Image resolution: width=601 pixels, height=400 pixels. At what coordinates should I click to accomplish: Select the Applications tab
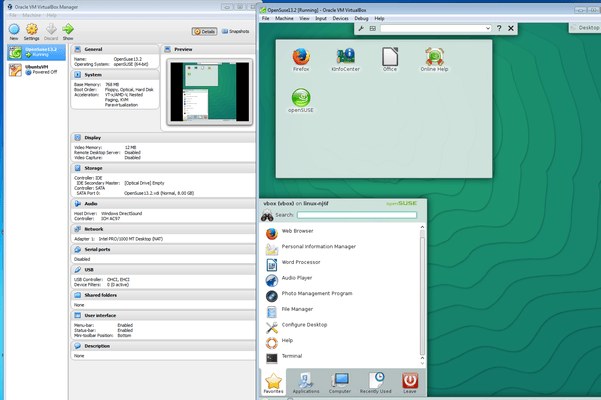pos(306,383)
